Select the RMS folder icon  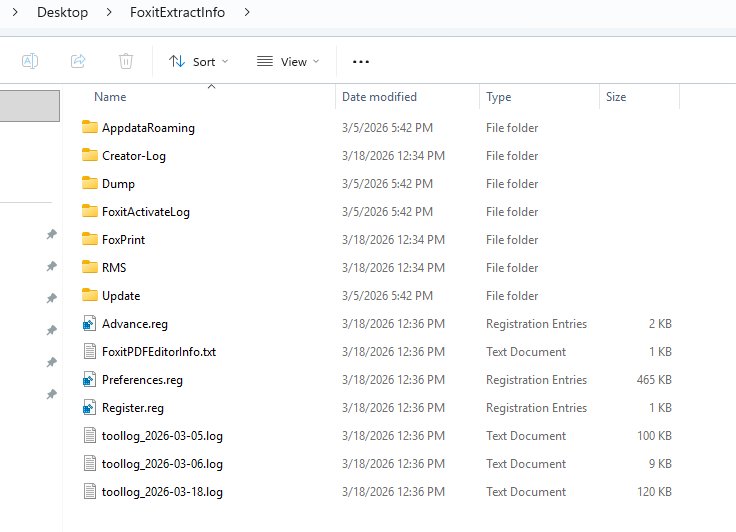(90, 267)
